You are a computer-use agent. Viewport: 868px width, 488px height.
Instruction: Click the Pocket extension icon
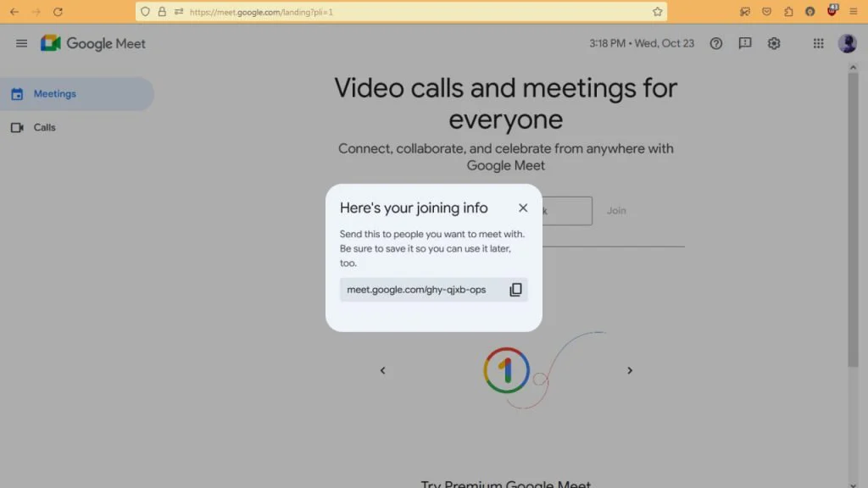click(767, 11)
